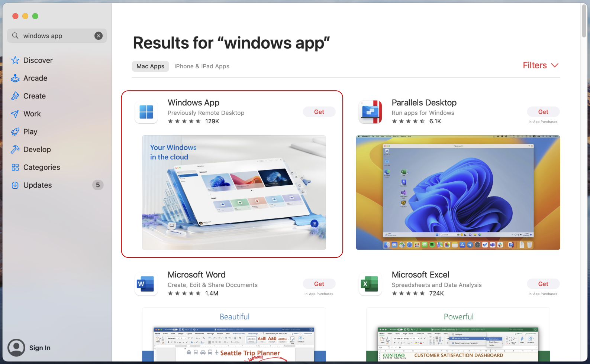Open the Windows App cloud screenshot

tap(234, 192)
